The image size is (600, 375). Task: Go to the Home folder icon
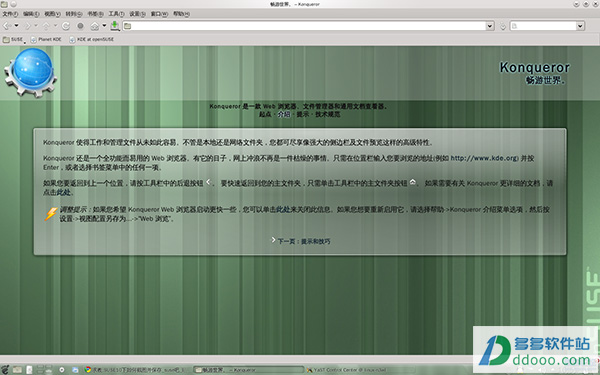95,26
